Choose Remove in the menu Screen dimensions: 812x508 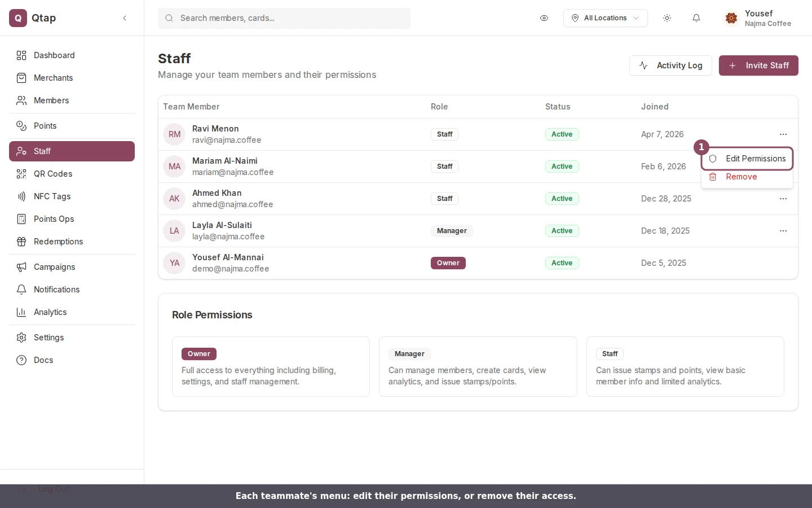tap(747, 177)
